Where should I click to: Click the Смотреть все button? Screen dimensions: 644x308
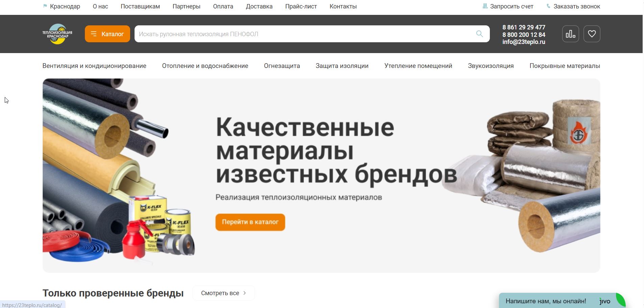(223, 293)
